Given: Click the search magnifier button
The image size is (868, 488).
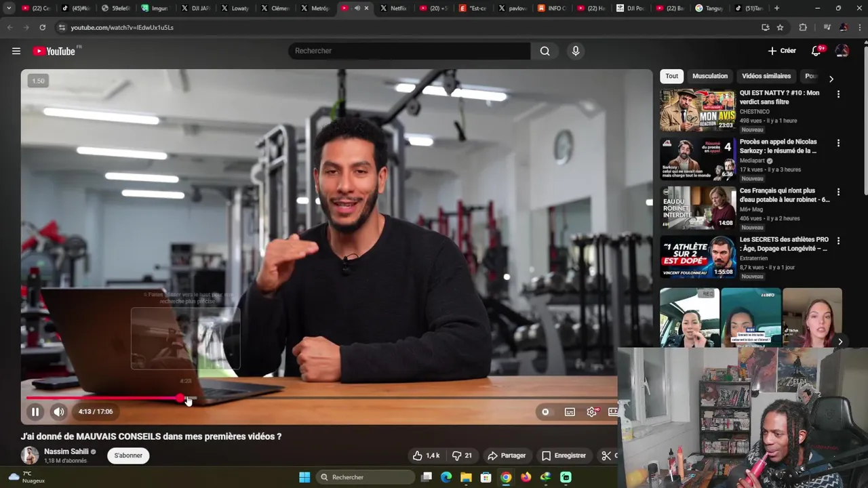Looking at the screenshot, I should 545,51.
